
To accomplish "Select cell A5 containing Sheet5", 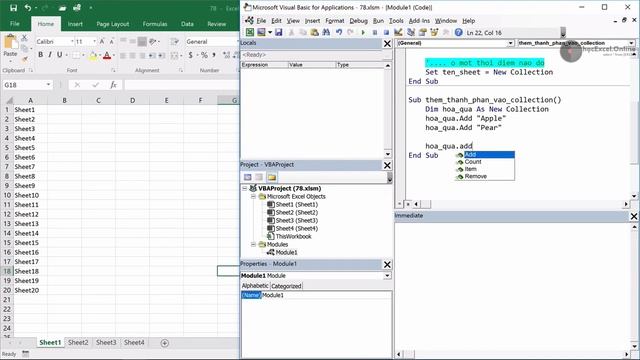I will point(30,148).
